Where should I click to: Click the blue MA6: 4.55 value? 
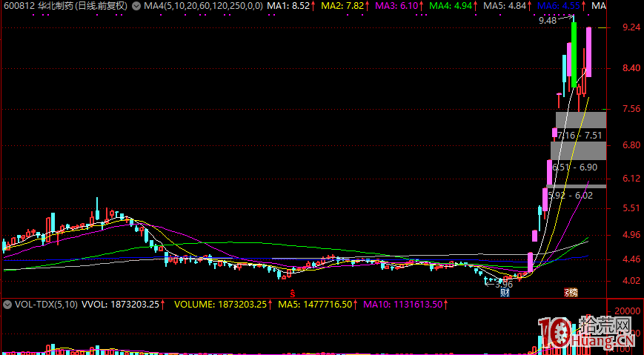point(559,6)
